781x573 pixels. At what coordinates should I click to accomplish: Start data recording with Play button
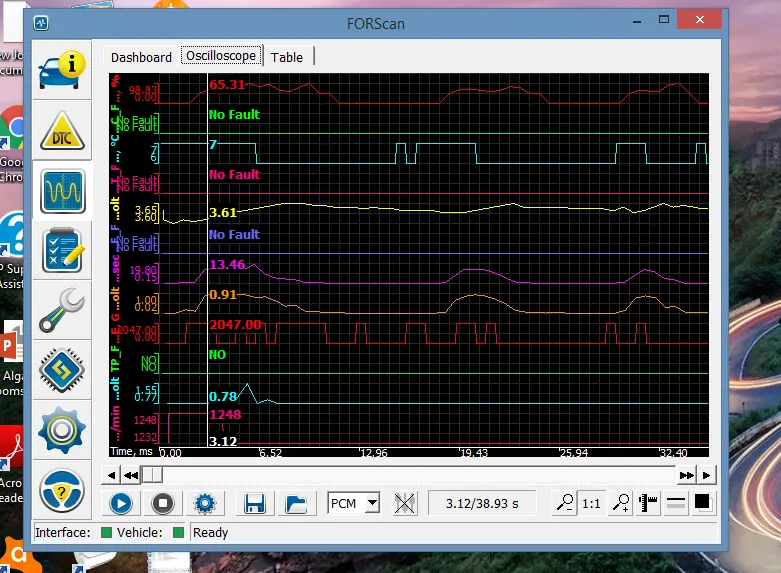point(121,503)
